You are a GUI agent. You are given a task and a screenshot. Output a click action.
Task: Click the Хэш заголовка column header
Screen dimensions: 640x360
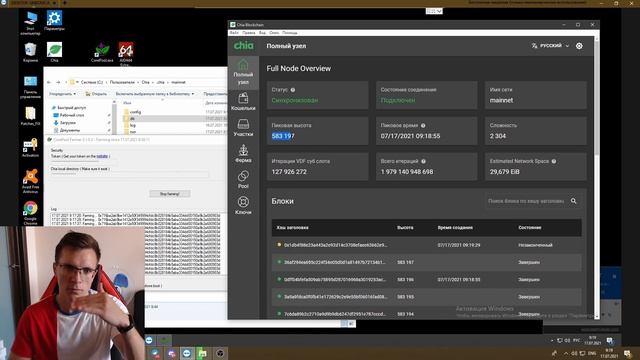[x=292, y=228]
